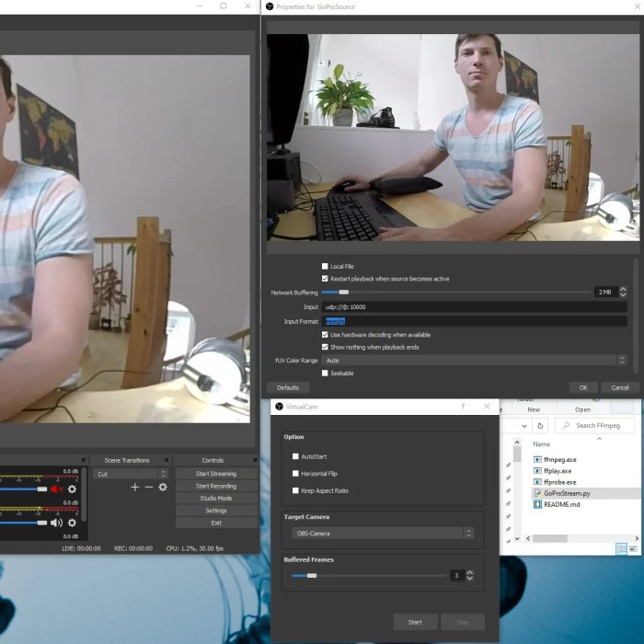The height and width of the screenshot is (644, 644).
Task: Close the GoProSource Properties window
Action: tap(637, 6)
